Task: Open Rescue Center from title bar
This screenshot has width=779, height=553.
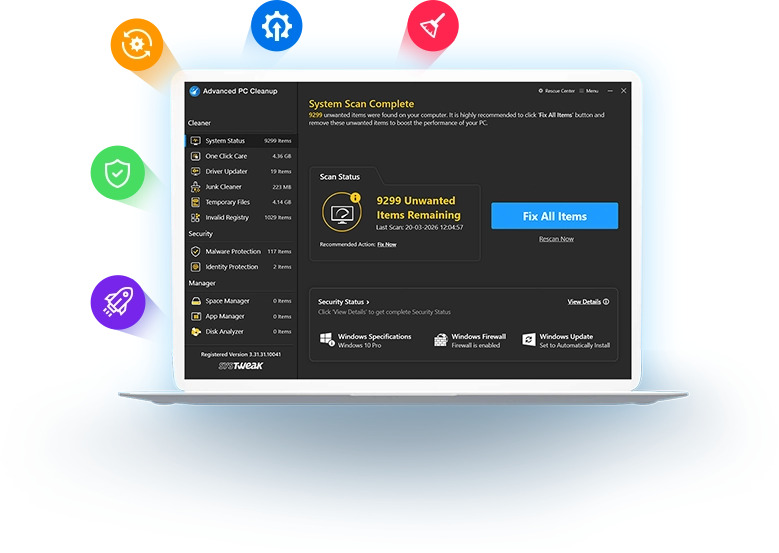Action: pyautogui.click(x=556, y=91)
